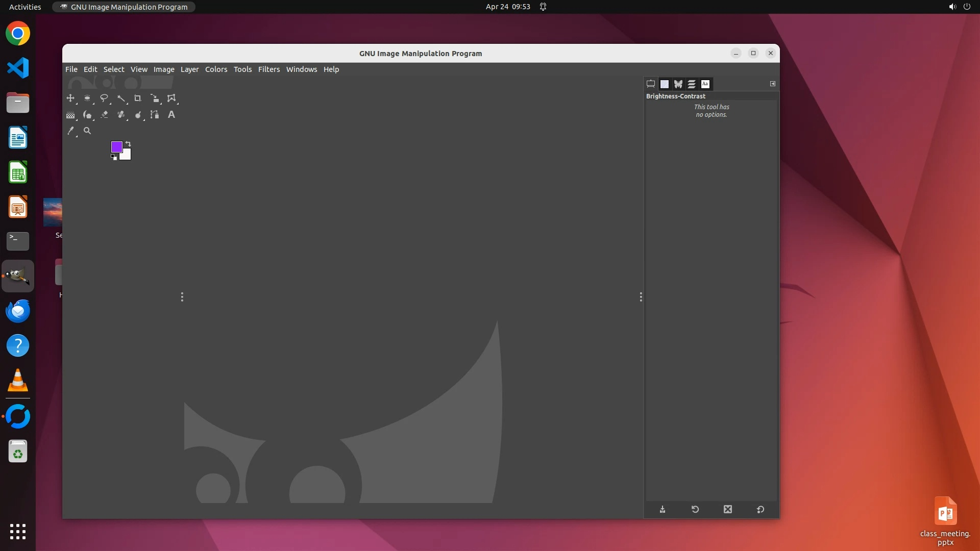Switch to the Fonts Aa tab
Viewport: 980px width, 551px height.
705,84
